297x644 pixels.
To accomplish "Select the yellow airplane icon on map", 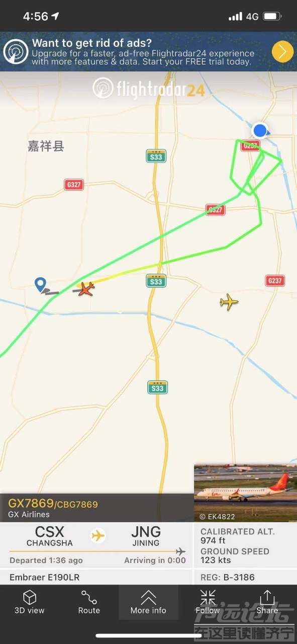I will (x=229, y=302).
